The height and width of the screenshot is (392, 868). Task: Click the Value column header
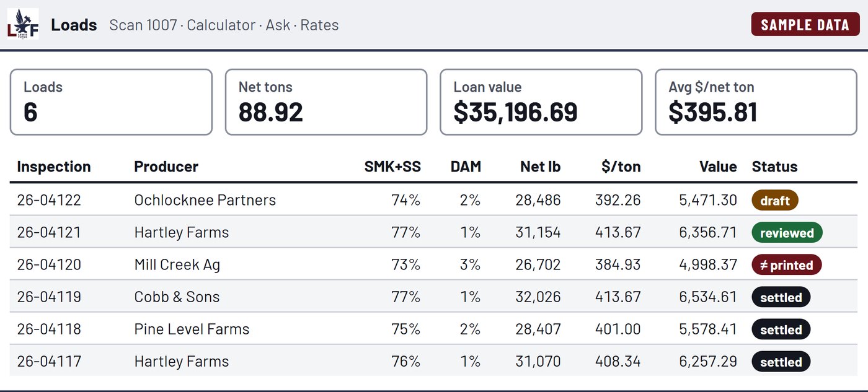(718, 167)
